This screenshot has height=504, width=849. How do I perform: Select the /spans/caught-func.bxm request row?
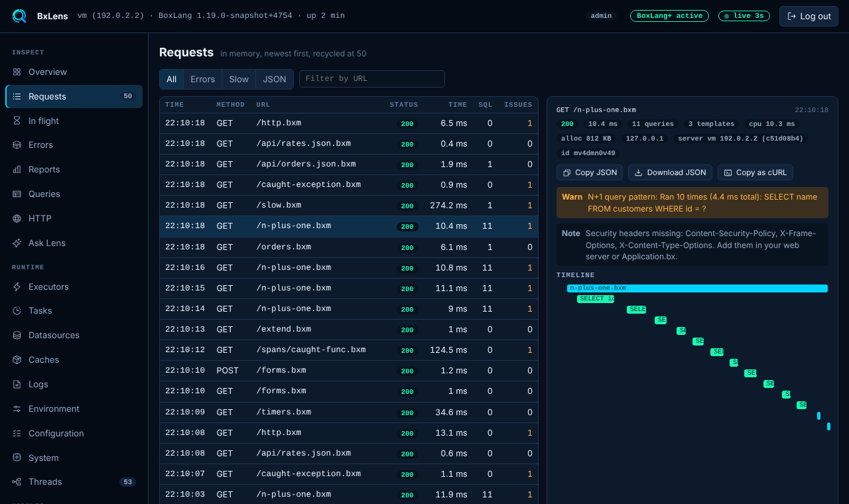click(349, 349)
